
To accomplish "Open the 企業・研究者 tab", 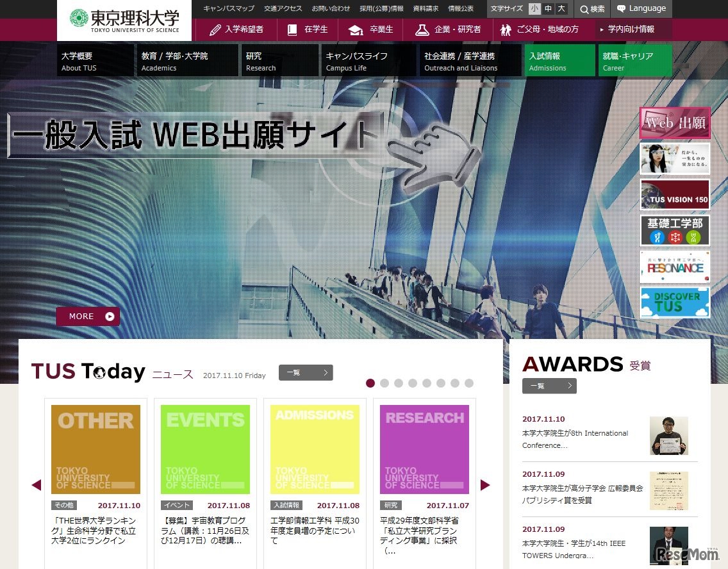I will point(447,29).
